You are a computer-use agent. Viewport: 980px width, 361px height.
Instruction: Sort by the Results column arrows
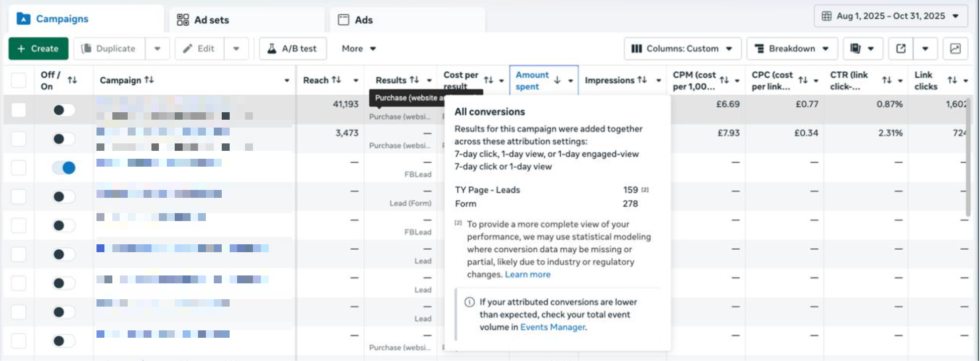click(x=414, y=80)
